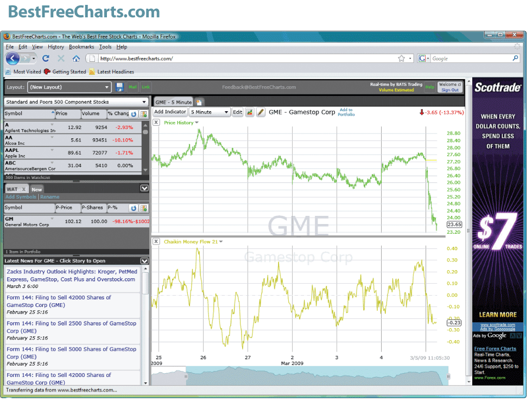Close the WAT portfolio tab
The width and height of the screenshot is (532, 403).
(x=24, y=189)
